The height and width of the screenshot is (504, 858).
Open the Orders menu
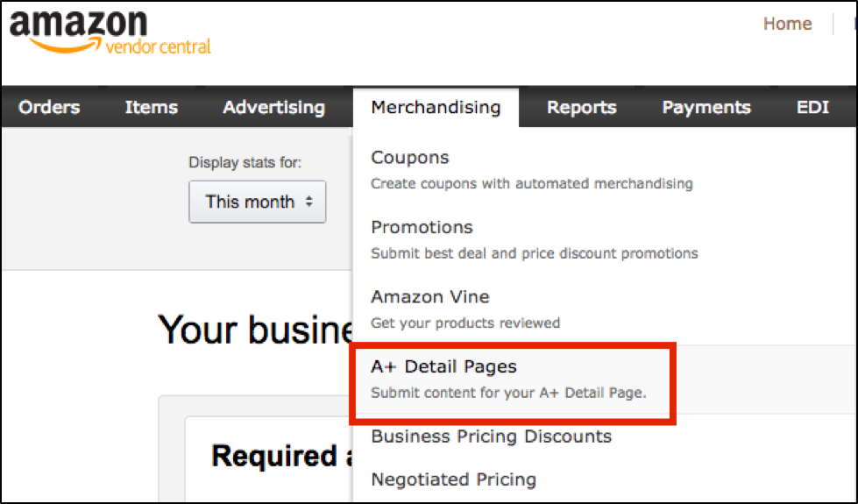coord(49,107)
